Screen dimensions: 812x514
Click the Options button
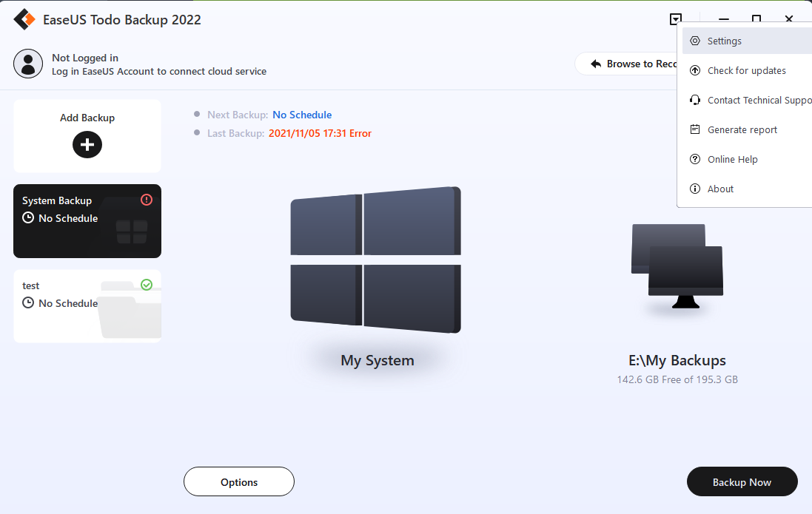[239, 482]
